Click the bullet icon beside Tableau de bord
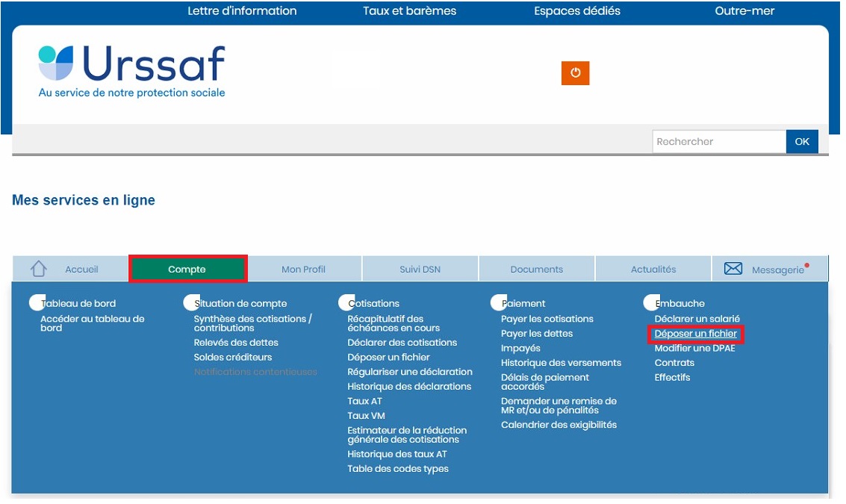 point(37,303)
